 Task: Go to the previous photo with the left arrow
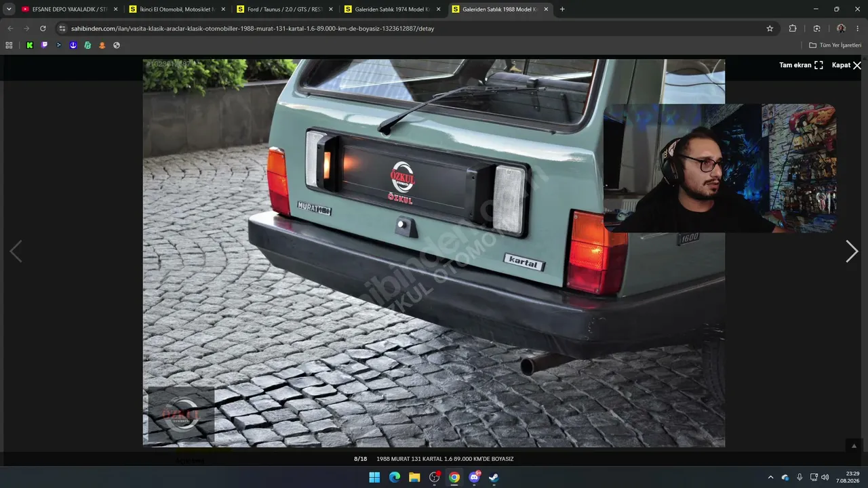click(16, 251)
